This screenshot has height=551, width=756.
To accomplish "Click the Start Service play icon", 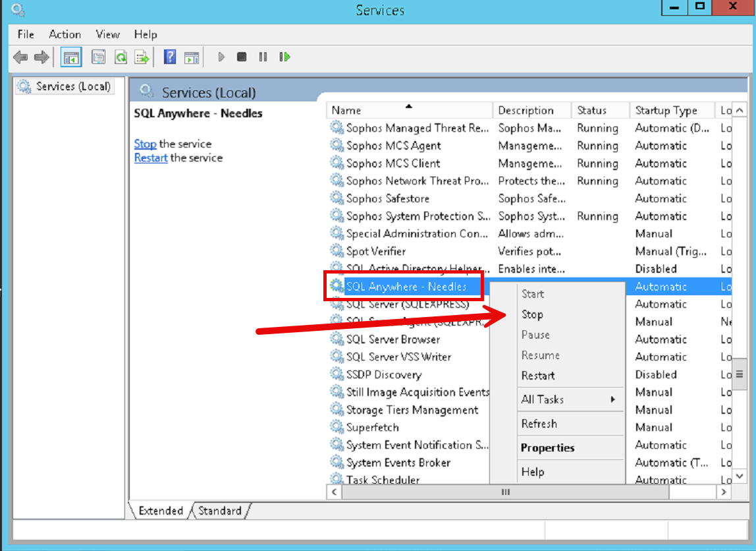I will tap(221, 57).
